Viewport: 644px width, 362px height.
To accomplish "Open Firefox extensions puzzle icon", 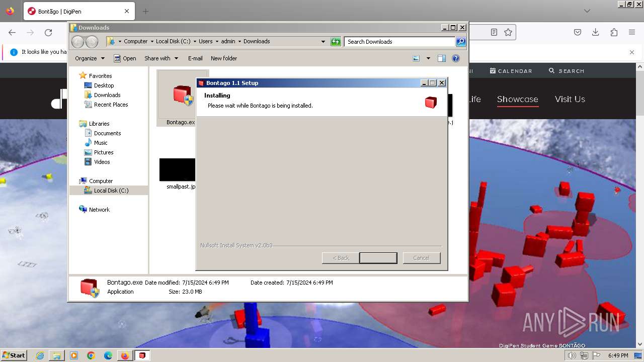I will [614, 32].
